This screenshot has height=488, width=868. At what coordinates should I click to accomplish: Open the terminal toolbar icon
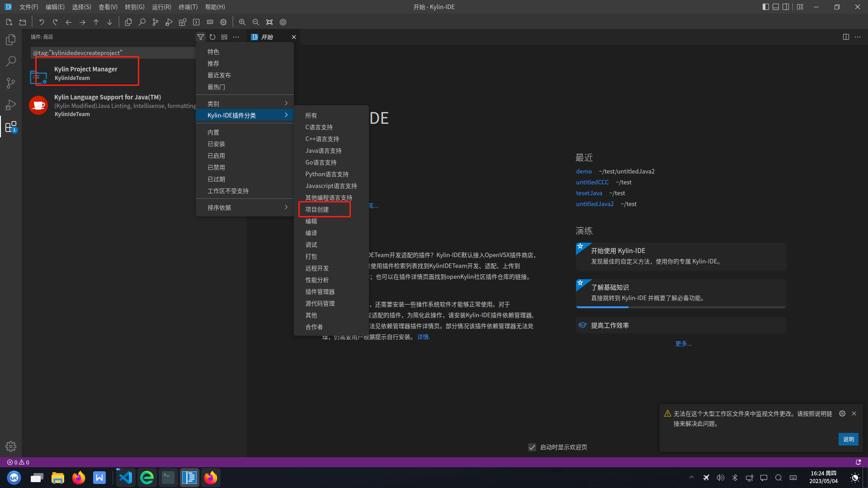196,22
